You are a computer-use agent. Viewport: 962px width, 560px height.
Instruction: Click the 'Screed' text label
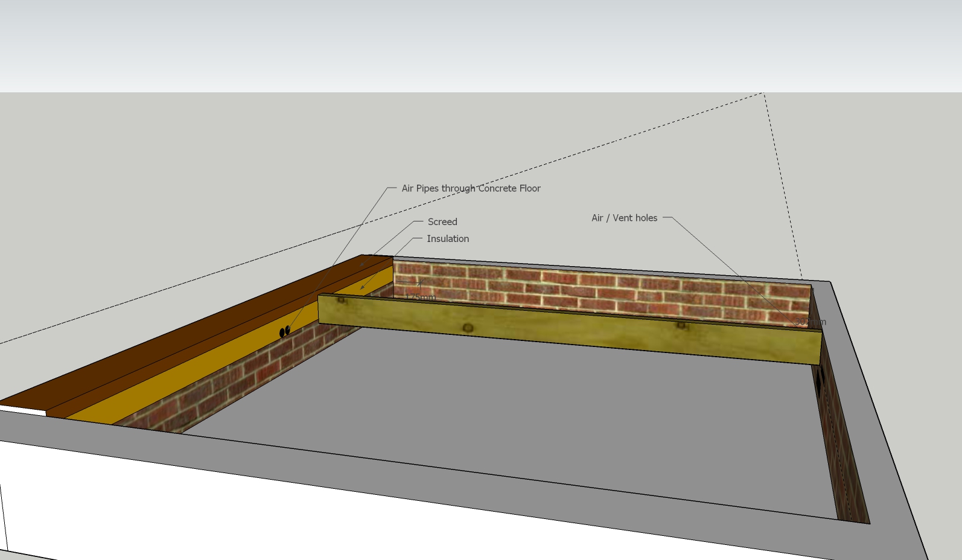(x=442, y=222)
